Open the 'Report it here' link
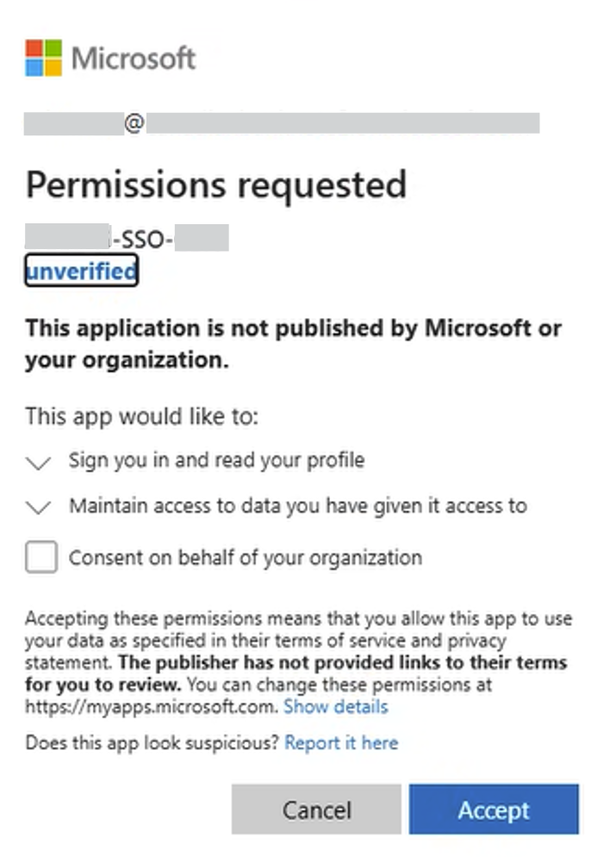This screenshot has width=616, height=857. coord(341,742)
